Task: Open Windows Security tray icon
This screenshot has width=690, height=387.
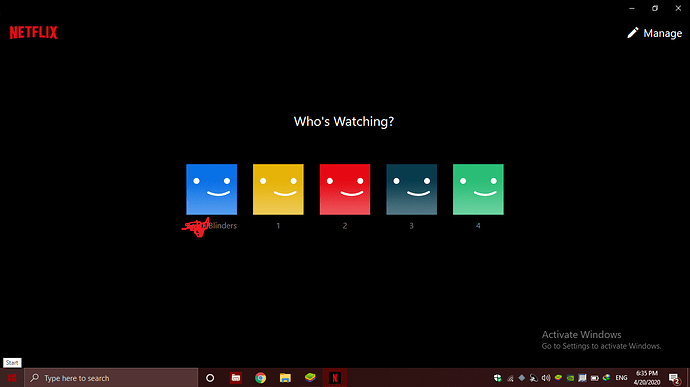Action: (498, 378)
